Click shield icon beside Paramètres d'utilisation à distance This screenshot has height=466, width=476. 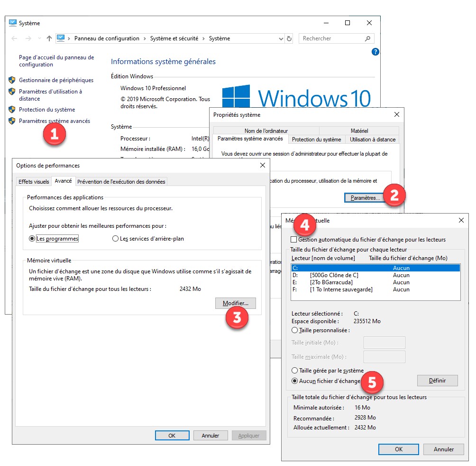point(12,92)
